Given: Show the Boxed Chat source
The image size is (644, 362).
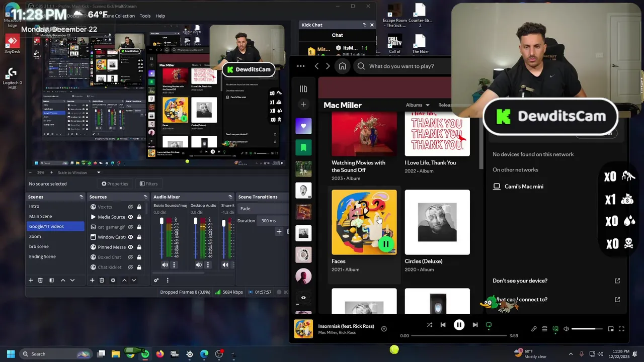Looking at the screenshot, I should [130, 257].
